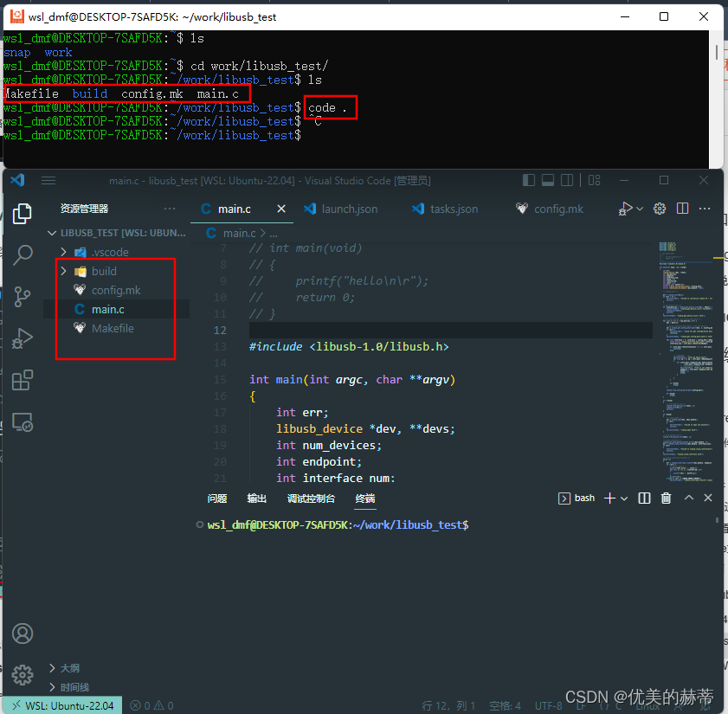
Task: Open Explorer views and more actions ellipsis
Action: pos(170,209)
